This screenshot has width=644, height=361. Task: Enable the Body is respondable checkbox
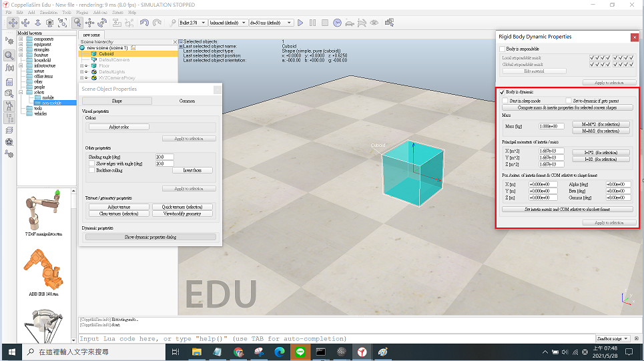[x=503, y=49]
